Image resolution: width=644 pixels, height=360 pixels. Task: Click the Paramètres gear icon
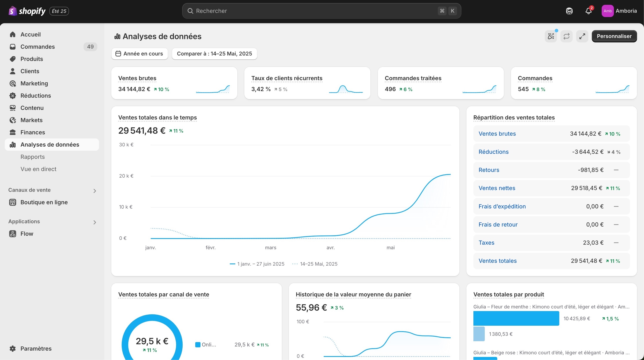(x=12, y=348)
